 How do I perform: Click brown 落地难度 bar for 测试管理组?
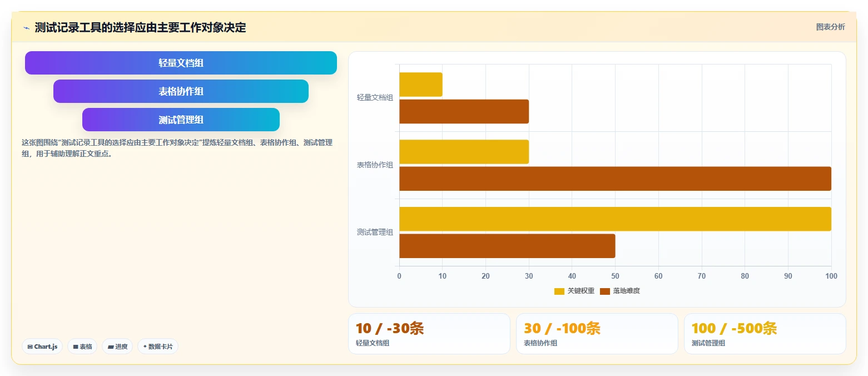point(507,246)
